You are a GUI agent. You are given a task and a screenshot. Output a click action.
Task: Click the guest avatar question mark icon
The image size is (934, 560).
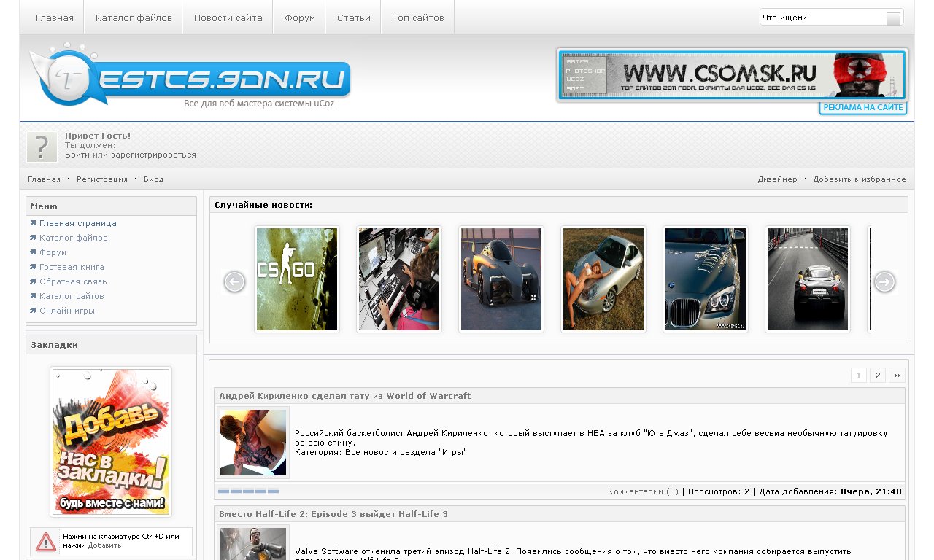pos(42,147)
